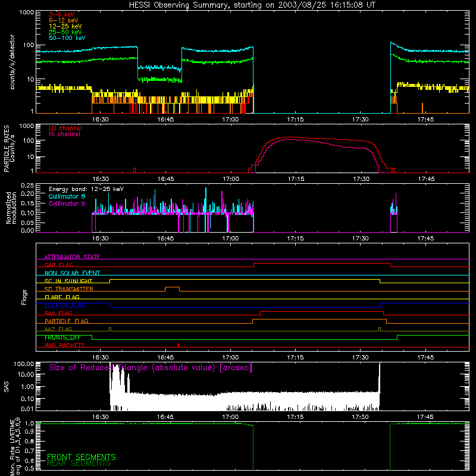Click the 25-50 keV legend label

pos(65,32)
